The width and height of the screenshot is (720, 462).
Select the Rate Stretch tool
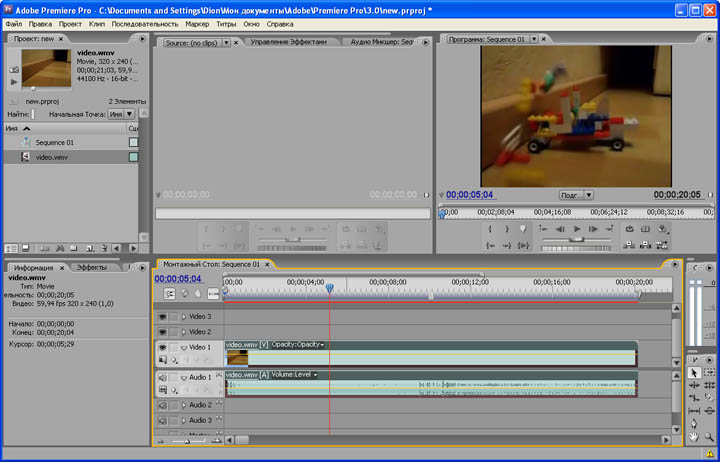pyautogui.click(x=694, y=398)
